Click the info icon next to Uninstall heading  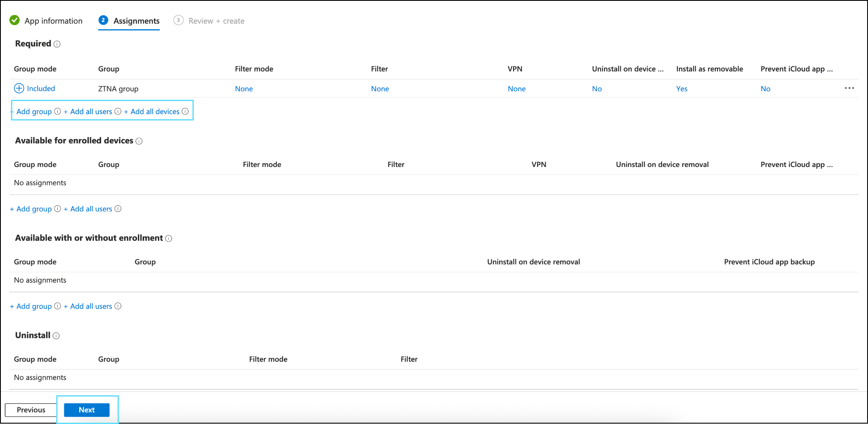click(x=56, y=336)
